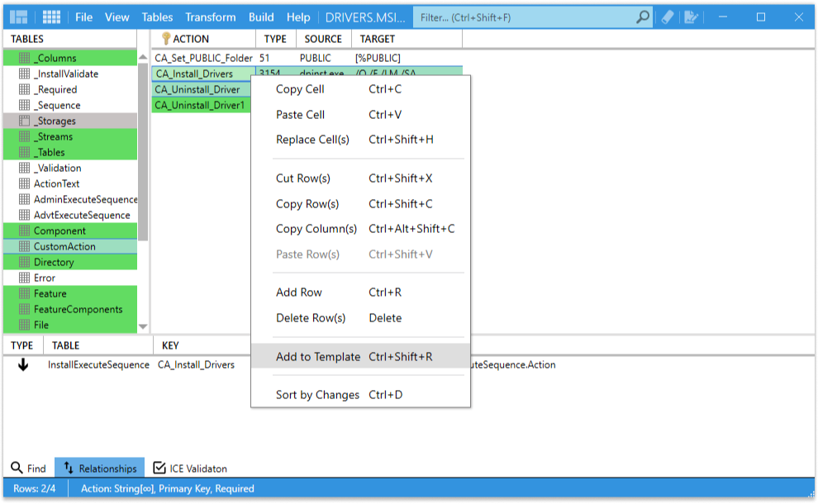Click the table icon beside CustomAction
This screenshot has width=818, height=504.
[24, 246]
